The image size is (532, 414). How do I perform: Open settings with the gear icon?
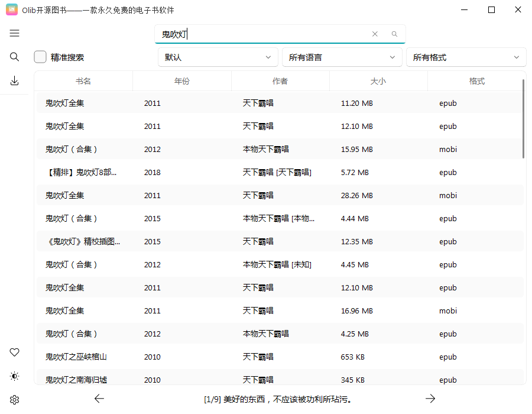click(x=14, y=399)
